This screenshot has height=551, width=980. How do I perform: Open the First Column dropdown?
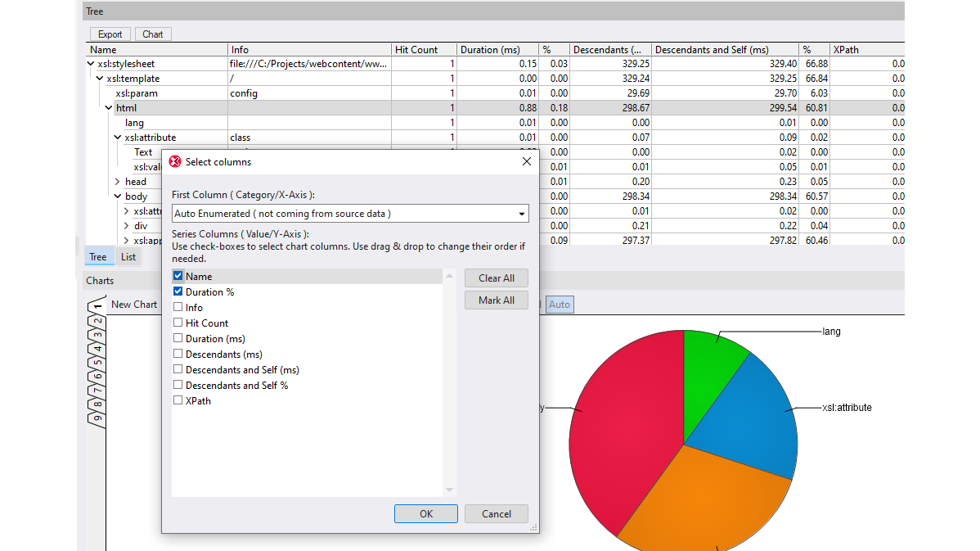[x=520, y=212]
